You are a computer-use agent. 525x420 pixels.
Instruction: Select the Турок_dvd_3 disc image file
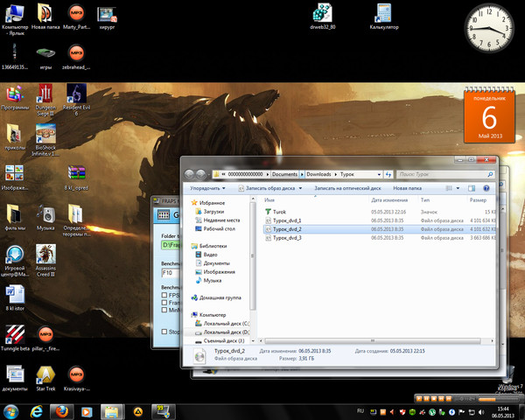coord(287,238)
